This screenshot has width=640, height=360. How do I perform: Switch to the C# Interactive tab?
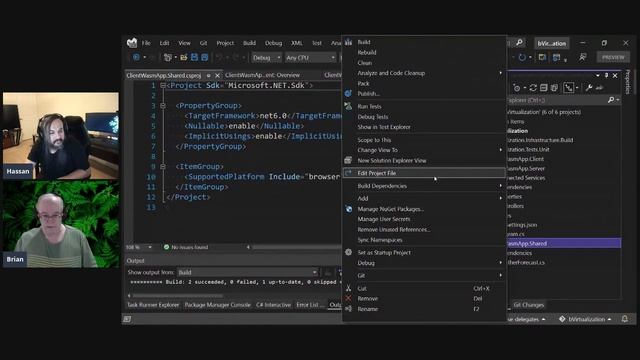click(x=273, y=305)
